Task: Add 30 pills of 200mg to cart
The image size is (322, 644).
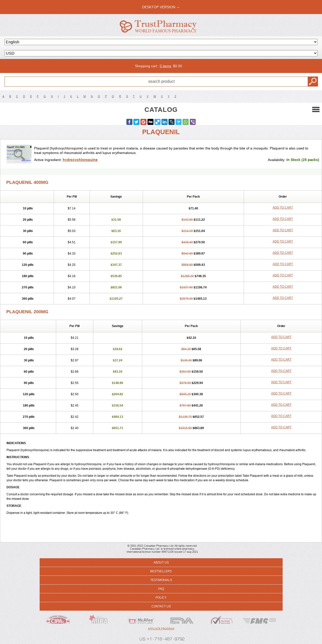Action: pyautogui.click(x=281, y=360)
